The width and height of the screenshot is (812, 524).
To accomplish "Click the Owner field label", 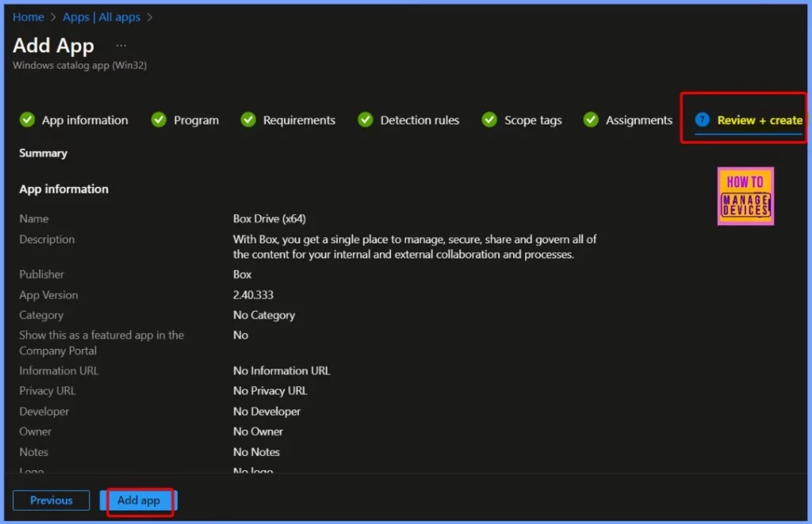I will [35, 431].
